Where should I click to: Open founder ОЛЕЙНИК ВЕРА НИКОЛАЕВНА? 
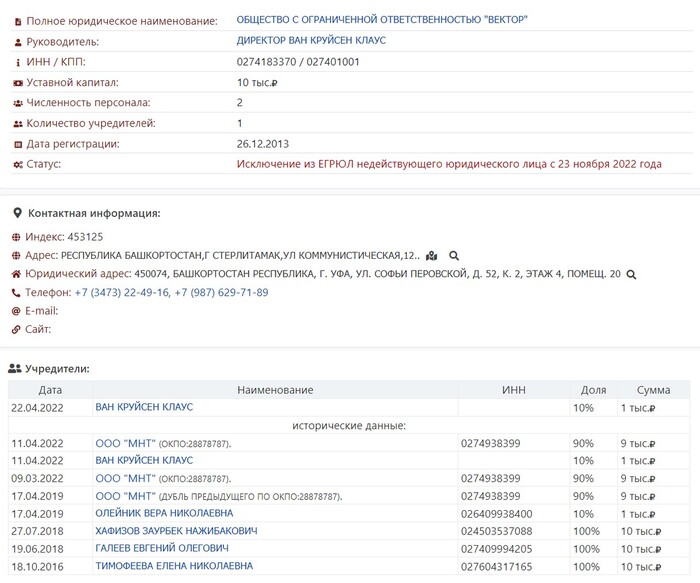click(x=164, y=513)
